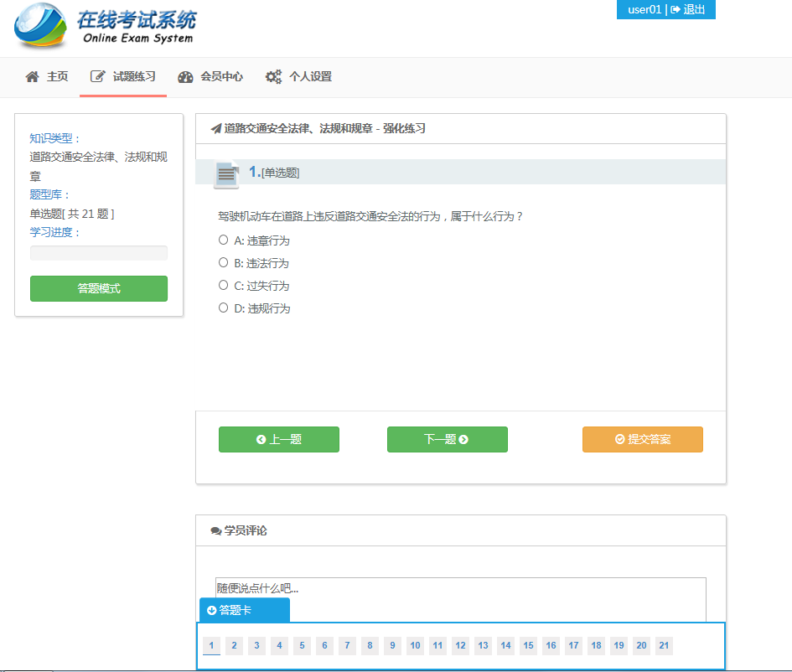Jump to question 21 in answer card
The width and height of the screenshot is (792, 672).
coord(665,645)
